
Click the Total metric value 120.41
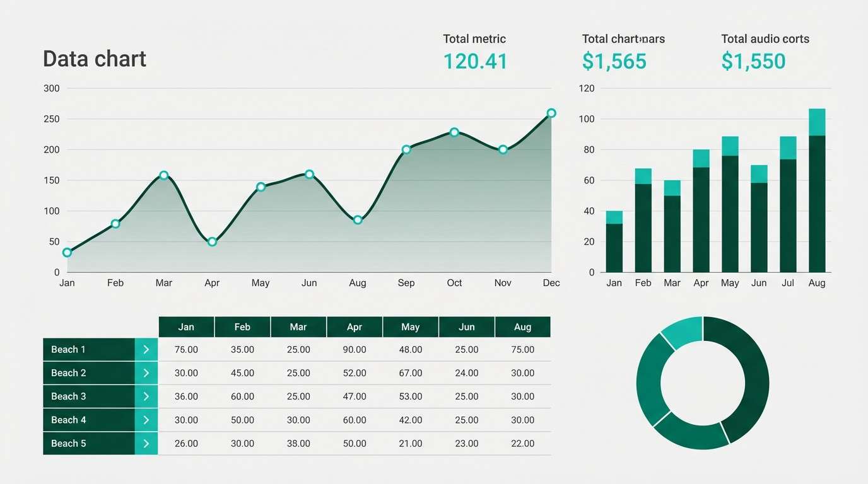point(475,61)
